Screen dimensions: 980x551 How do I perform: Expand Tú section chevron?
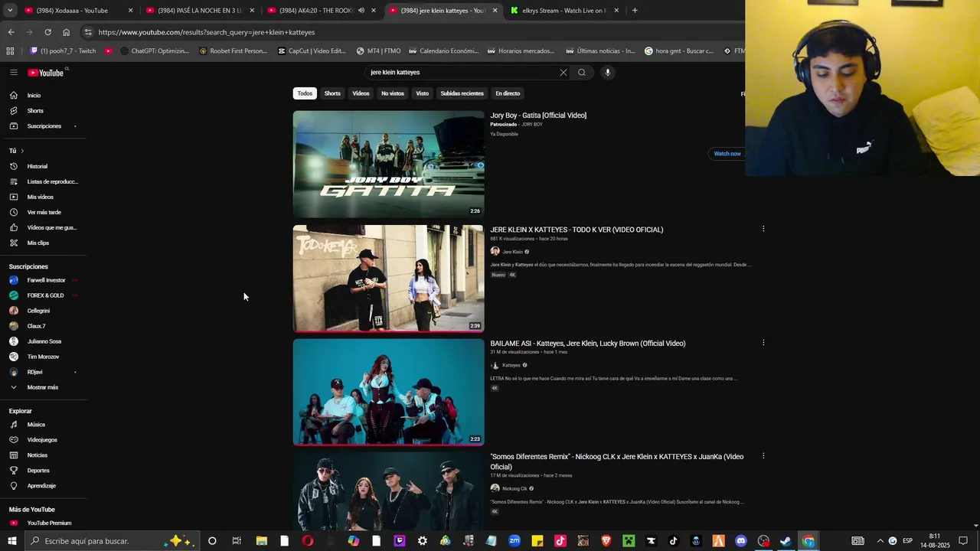click(22, 151)
